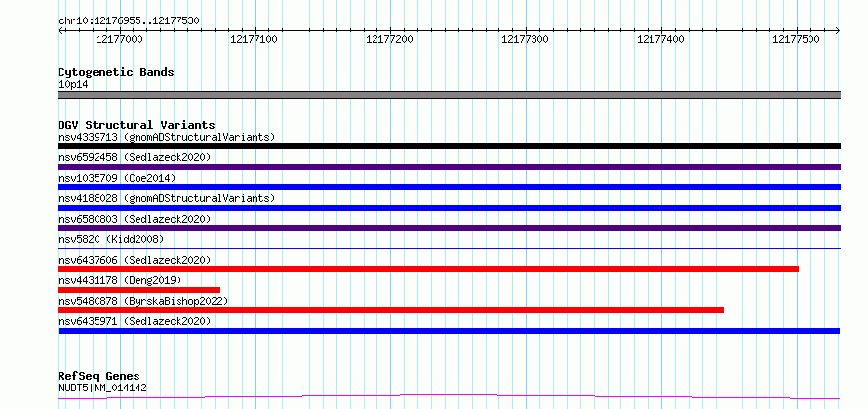Open variant label nsv5480878 (ByrskaBishop2022)
Viewport: 868px width, 409px height.
tap(143, 301)
